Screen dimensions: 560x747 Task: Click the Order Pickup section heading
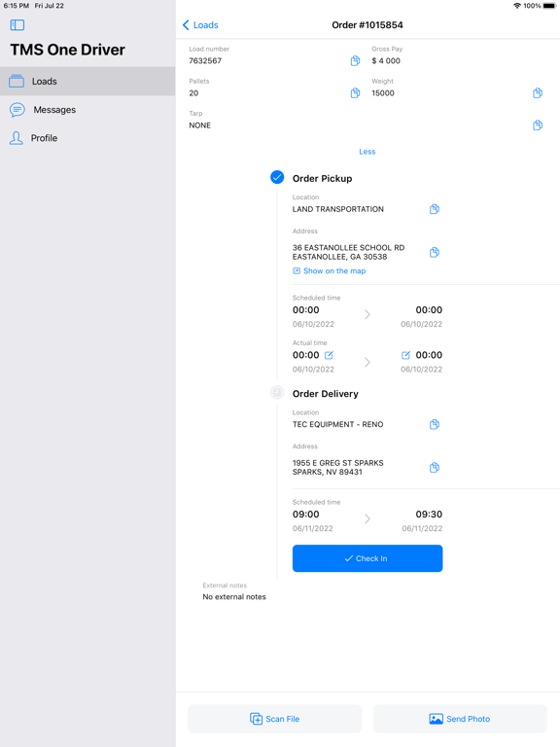323,178
